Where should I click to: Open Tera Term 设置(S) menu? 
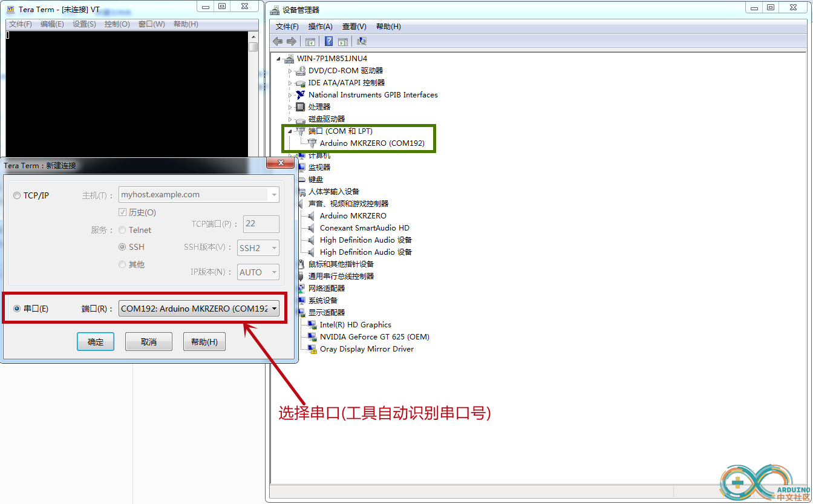84,24
